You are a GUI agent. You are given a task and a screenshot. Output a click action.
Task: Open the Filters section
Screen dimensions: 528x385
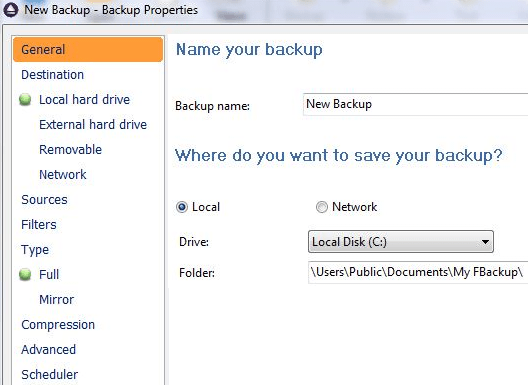pyautogui.click(x=39, y=224)
